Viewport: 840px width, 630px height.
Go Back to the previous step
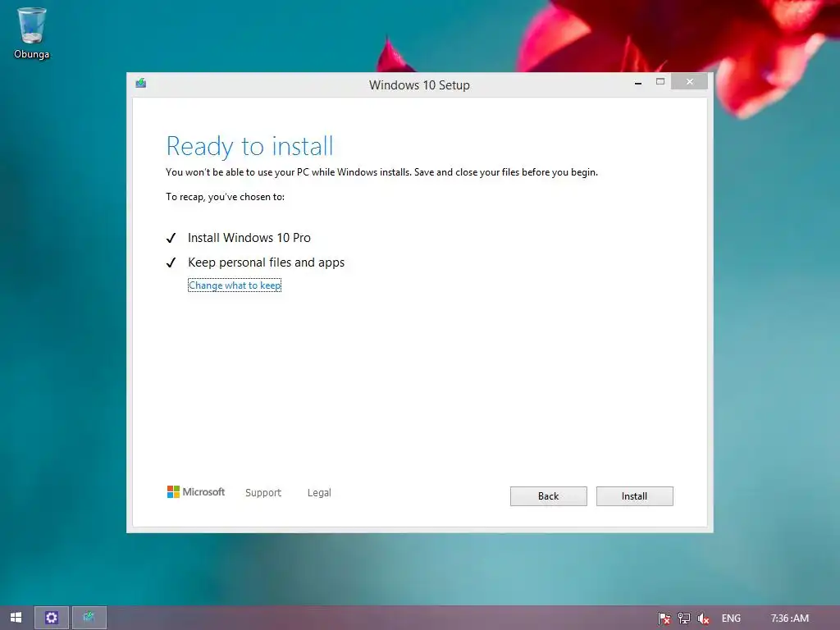pyautogui.click(x=548, y=496)
